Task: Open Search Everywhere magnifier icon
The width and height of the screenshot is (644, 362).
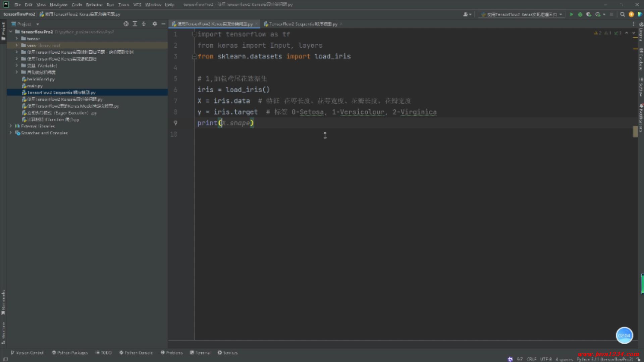Action: (x=623, y=14)
